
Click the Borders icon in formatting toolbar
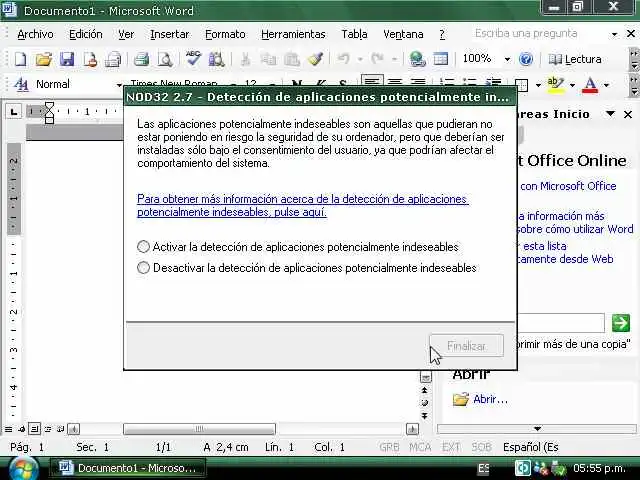click(x=522, y=85)
